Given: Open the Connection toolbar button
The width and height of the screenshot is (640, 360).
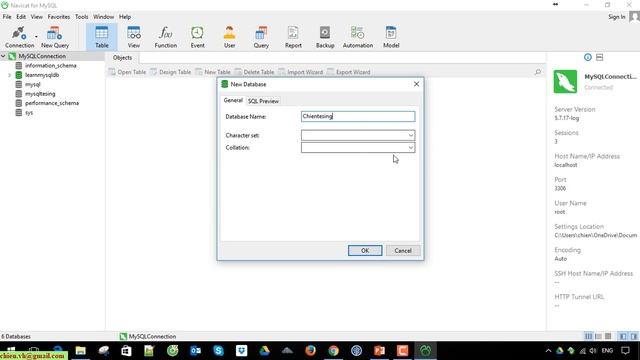Looking at the screenshot, I should tap(19, 37).
